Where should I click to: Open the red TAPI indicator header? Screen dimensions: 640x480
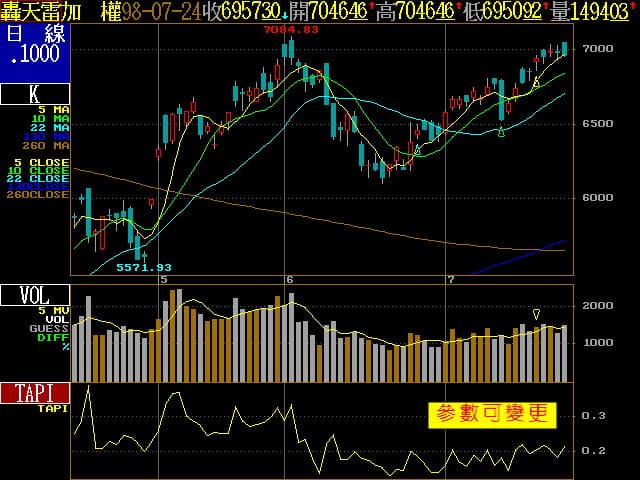click(x=35, y=393)
